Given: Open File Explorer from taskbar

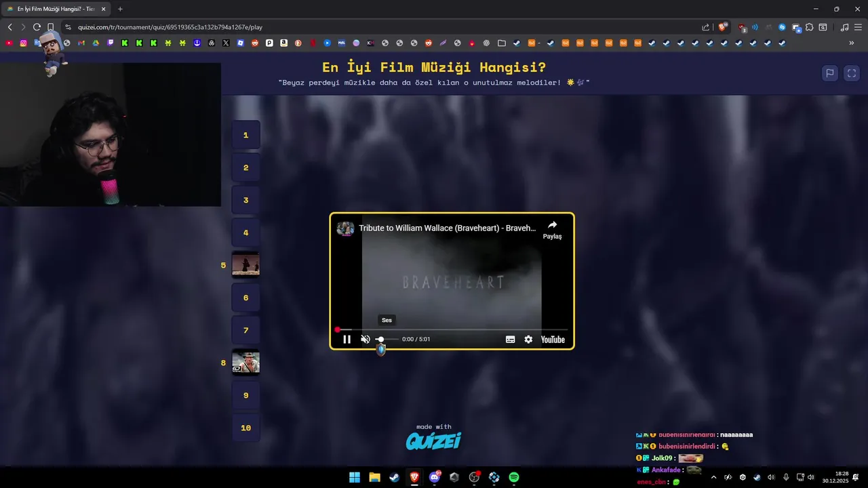Looking at the screenshot, I should (x=374, y=477).
